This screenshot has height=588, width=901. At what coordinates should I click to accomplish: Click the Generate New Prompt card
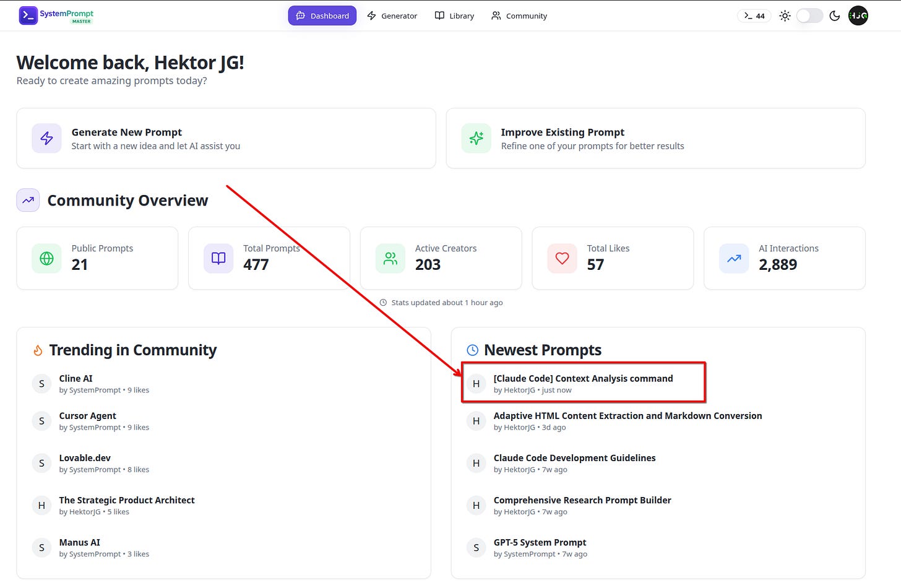tap(226, 138)
